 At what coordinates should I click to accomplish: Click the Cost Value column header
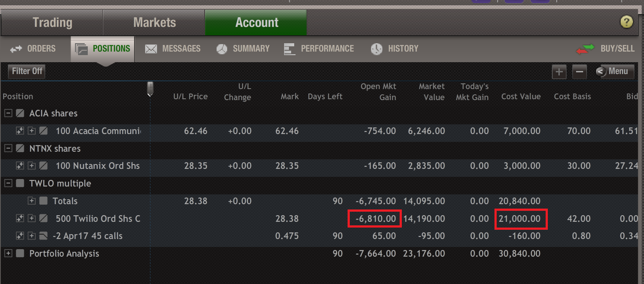point(520,97)
